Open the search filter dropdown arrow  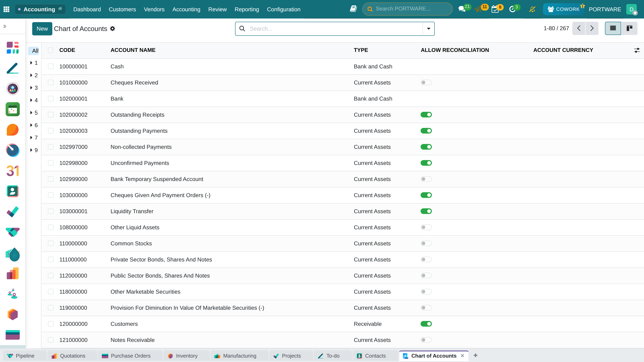click(428, 29)
